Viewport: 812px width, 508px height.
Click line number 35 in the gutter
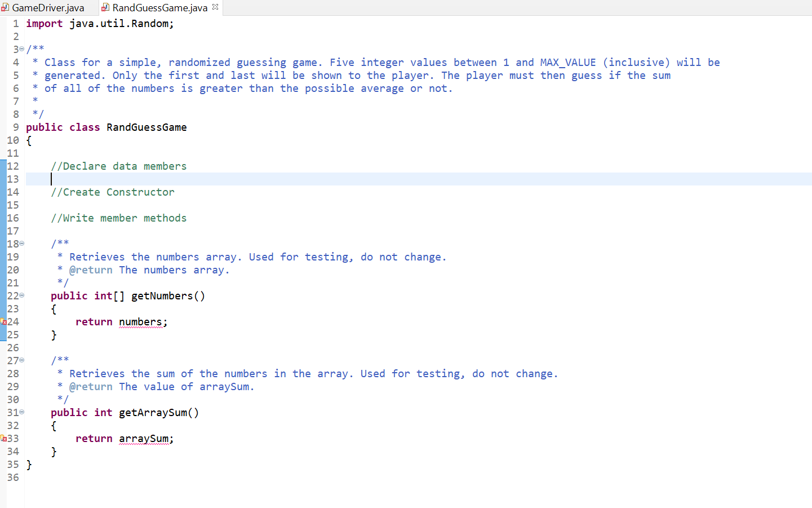(x=13, y=464)
